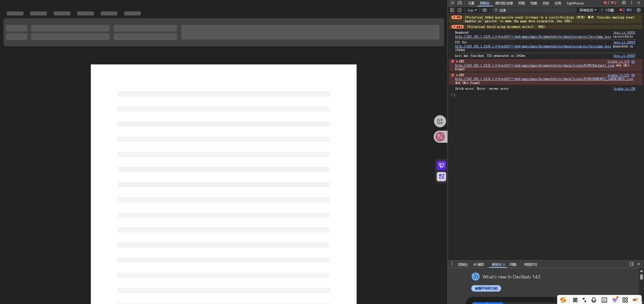
Task: Clear the console with the clear icon
Action: [x=460, y=10]
